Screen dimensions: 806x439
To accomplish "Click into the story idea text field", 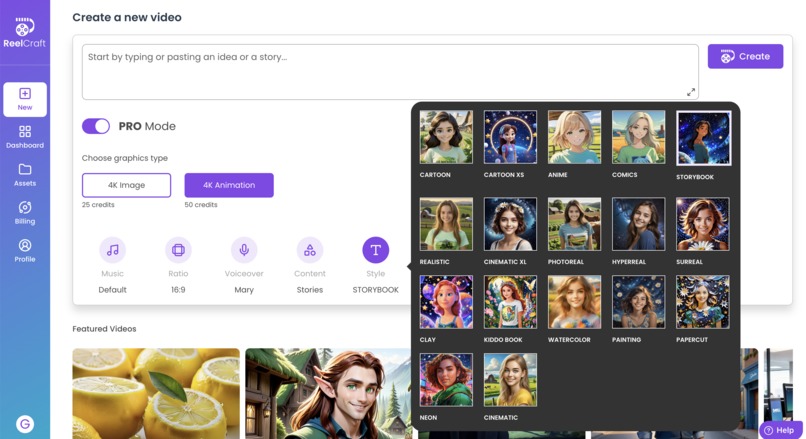I will [x=390, y=72].
